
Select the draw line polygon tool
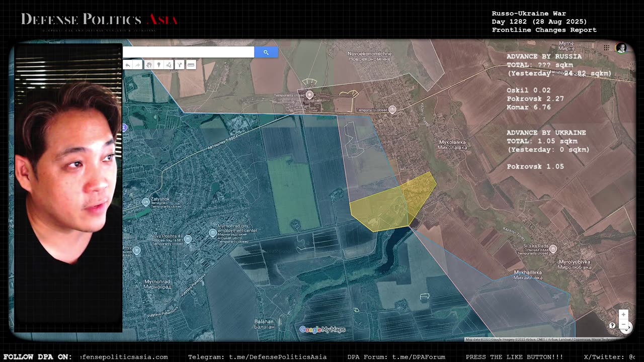coord(169,65)
